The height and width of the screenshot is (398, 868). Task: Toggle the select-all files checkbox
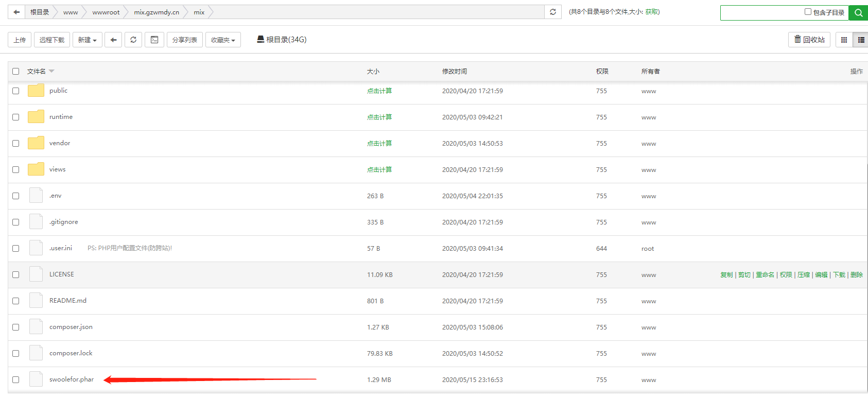point(16,72)
